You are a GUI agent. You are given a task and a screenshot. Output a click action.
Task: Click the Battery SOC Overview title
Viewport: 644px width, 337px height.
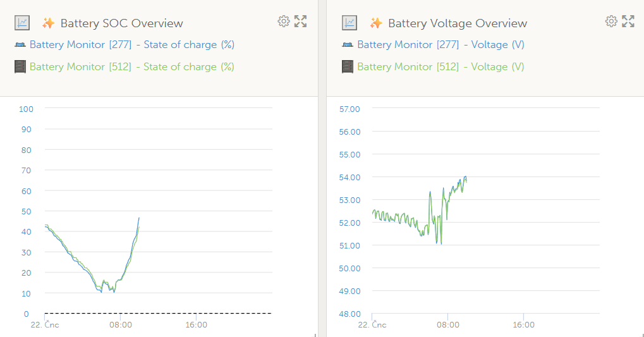(121, 23)
